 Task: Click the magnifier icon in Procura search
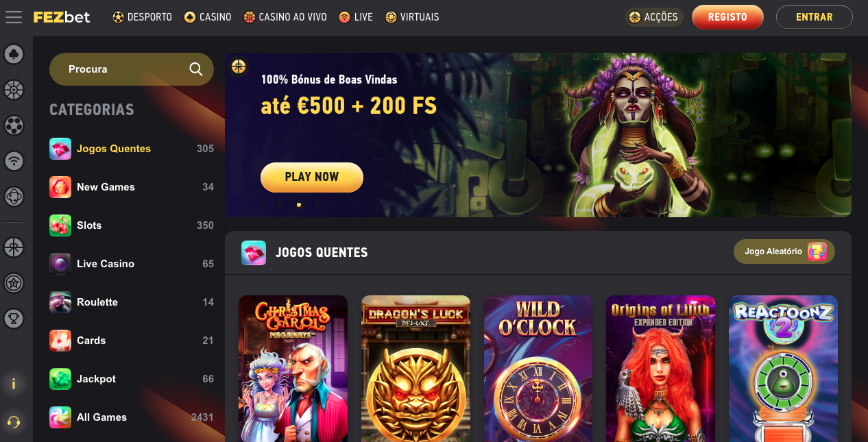click(x=196, y=69)
